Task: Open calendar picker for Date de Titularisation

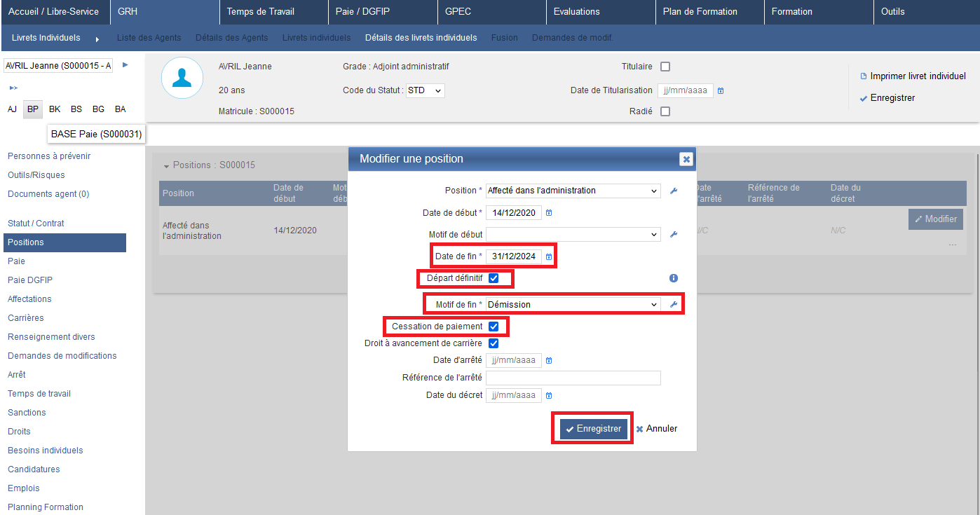Action: [720, 91]
